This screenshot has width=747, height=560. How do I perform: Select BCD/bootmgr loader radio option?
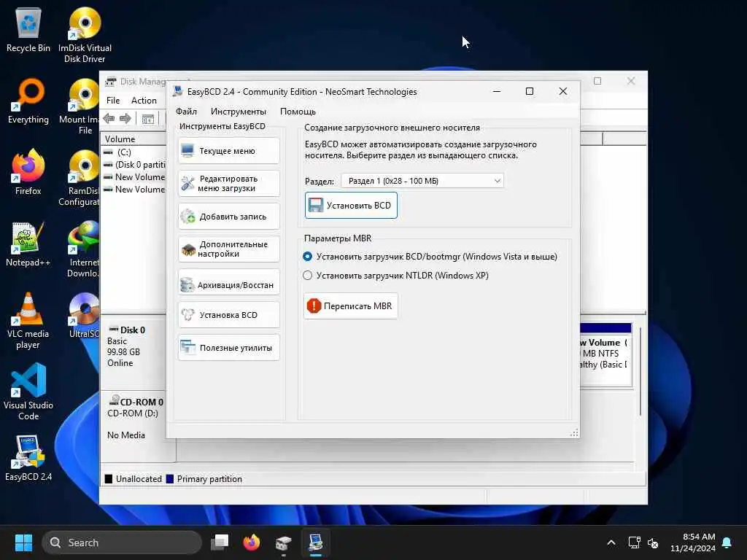pos(307,257)
